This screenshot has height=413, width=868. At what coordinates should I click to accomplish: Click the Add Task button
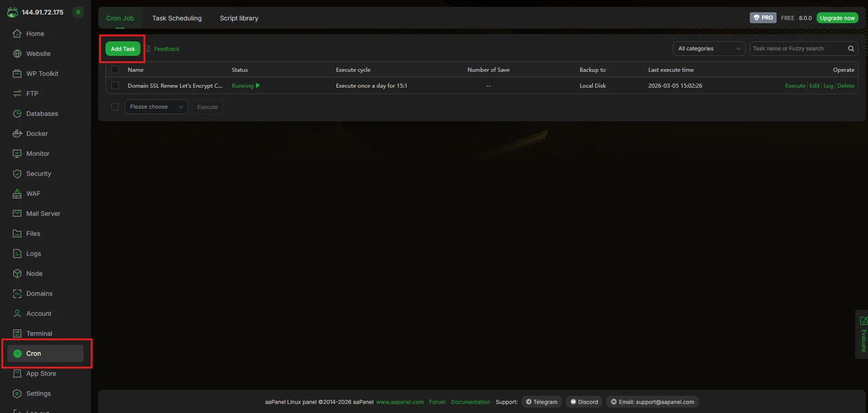pyautogui.click(x=123, y=49)
